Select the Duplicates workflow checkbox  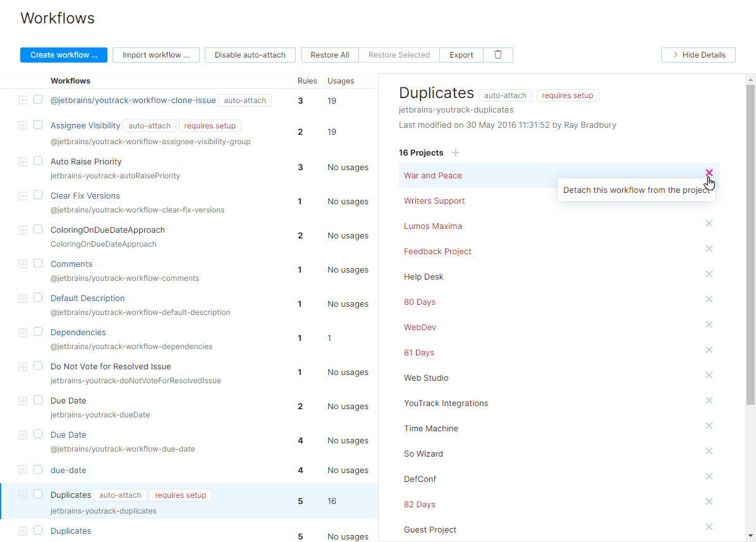click(38, 494)
